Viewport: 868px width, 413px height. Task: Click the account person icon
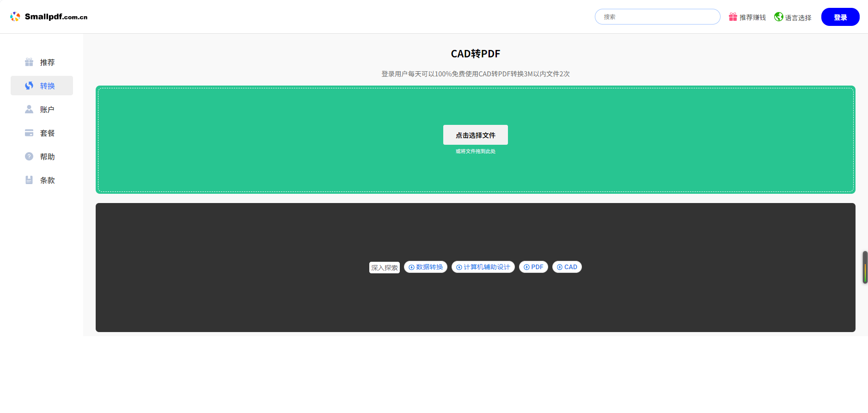tap(29, 109)
